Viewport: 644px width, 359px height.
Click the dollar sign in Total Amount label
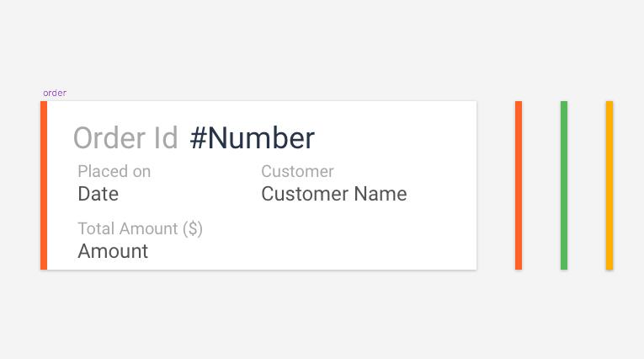(190, 228)
